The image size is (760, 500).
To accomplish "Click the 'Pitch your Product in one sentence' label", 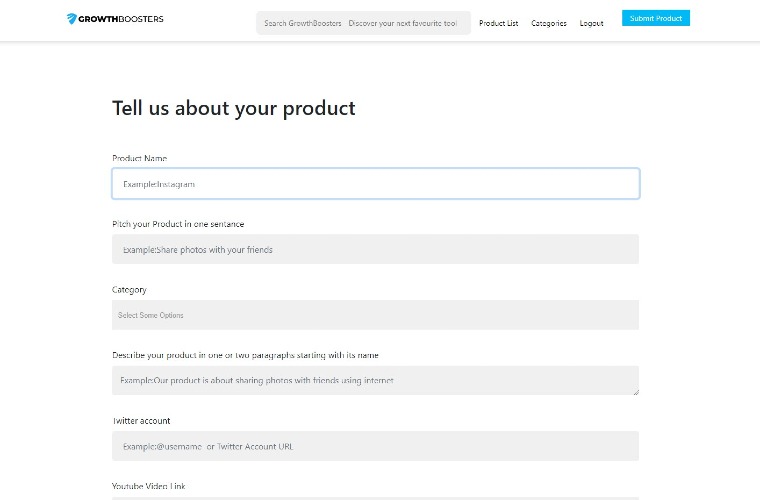I will 178,224.
